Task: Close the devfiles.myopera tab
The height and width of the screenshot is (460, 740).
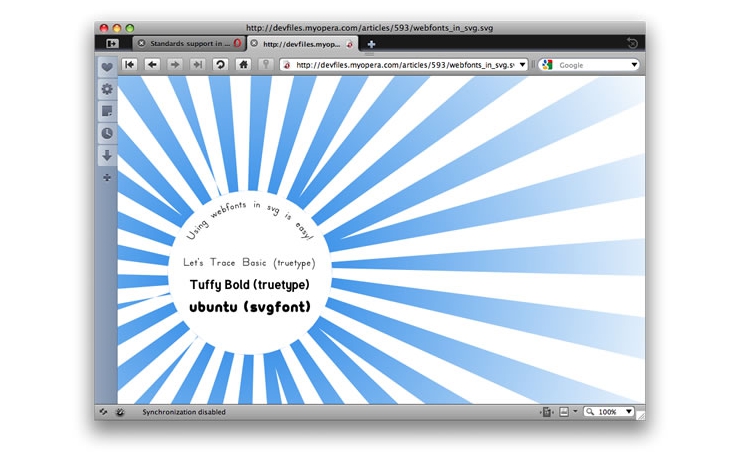Action: 254,43
